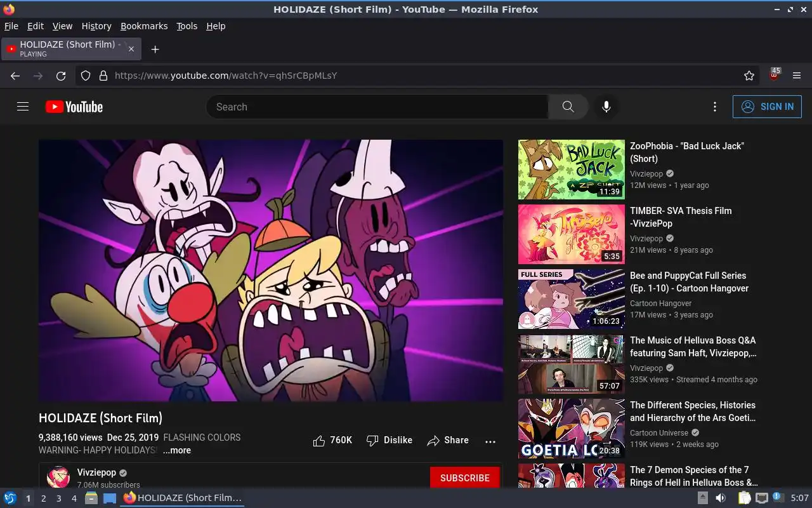Click the search magnifier button
Image resolution: width=812 pixels, height=508 pixels.
click(x=568, y=107)
